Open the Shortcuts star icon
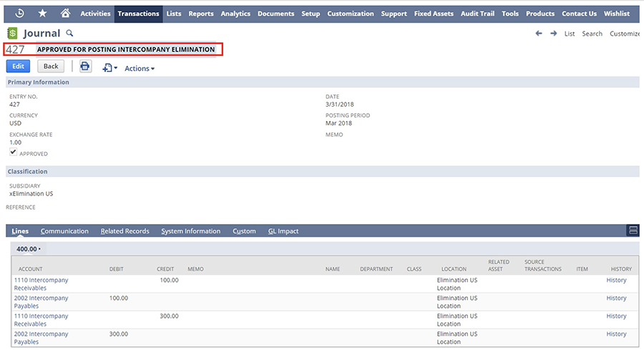644x350 pixels. pyautogui.click(x=42, y=13)
